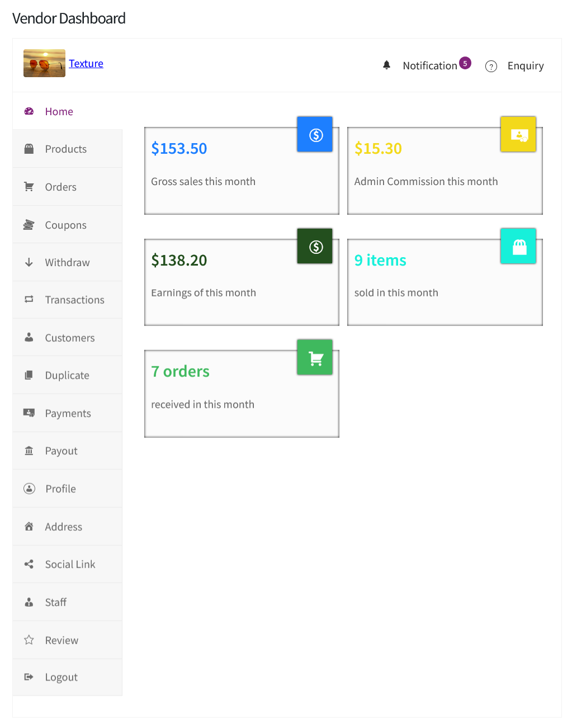This screenshot has height=728, width=572.
Task: Select Review from the sidebar menu
Action: [62, 640]
